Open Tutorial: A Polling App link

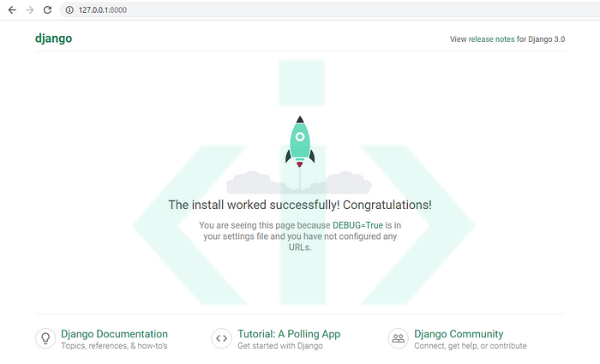tap(289, 334)
